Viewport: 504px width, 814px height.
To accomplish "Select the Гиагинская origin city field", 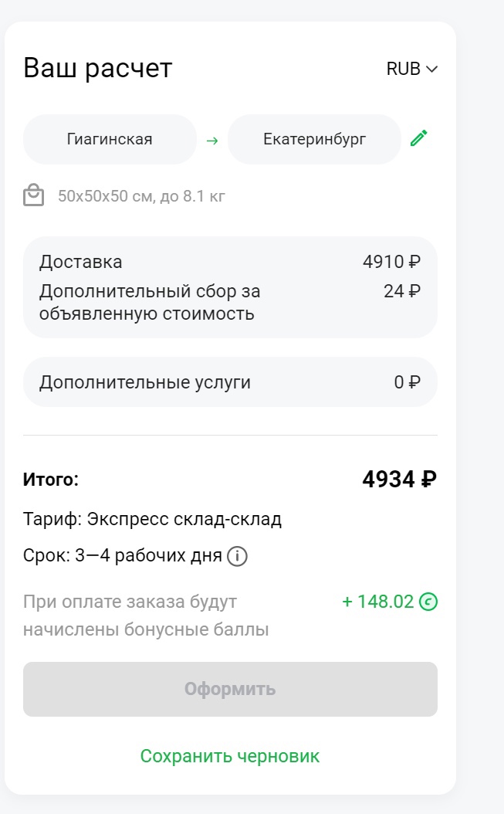I will (110, 140).
